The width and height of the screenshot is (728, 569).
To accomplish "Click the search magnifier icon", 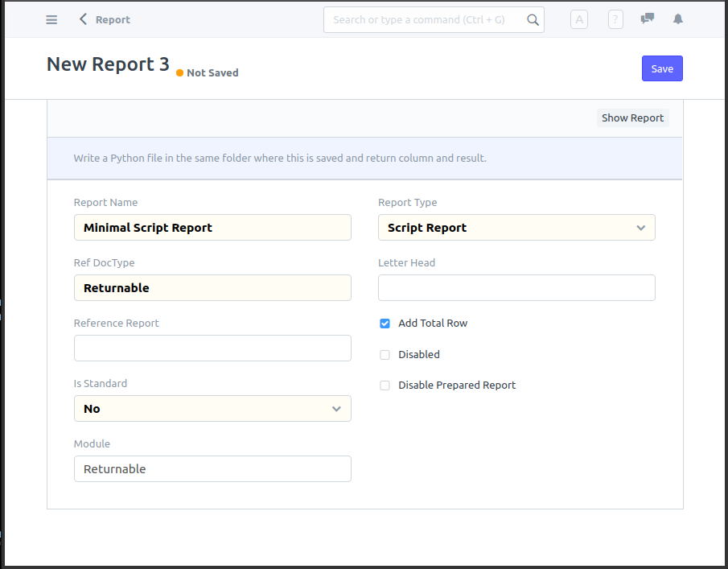I will click(533, 19).
